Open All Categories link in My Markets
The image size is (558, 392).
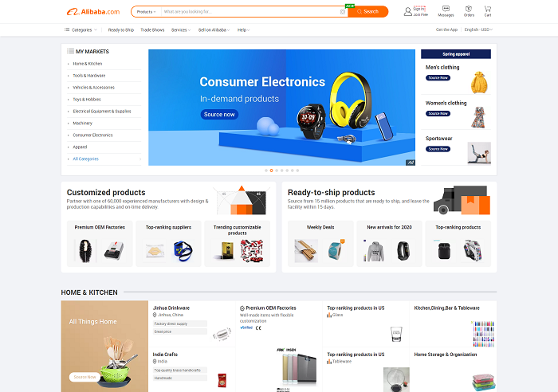coord(86,159)
